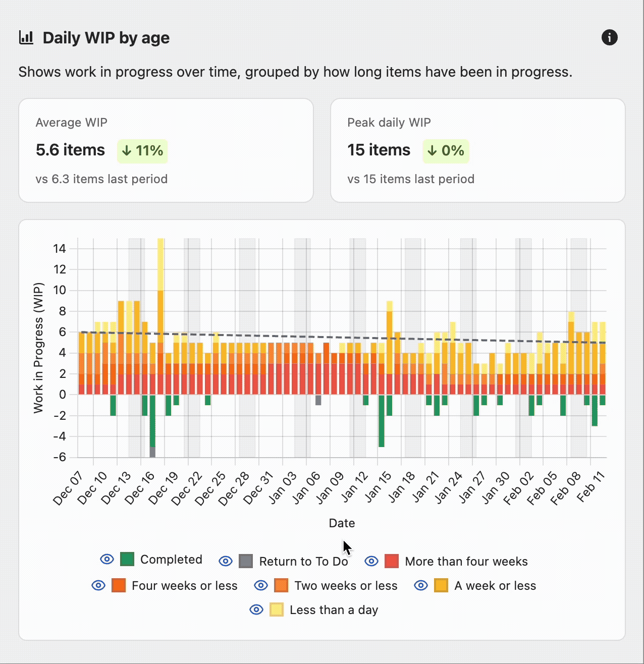Toggle the Less than a day eye icon

(256, 610)
